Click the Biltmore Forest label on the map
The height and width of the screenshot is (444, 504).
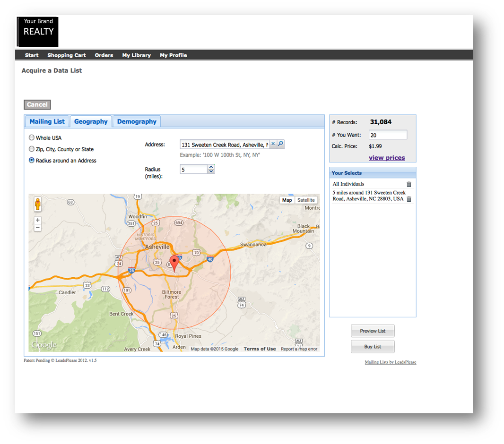click(172, 294)
